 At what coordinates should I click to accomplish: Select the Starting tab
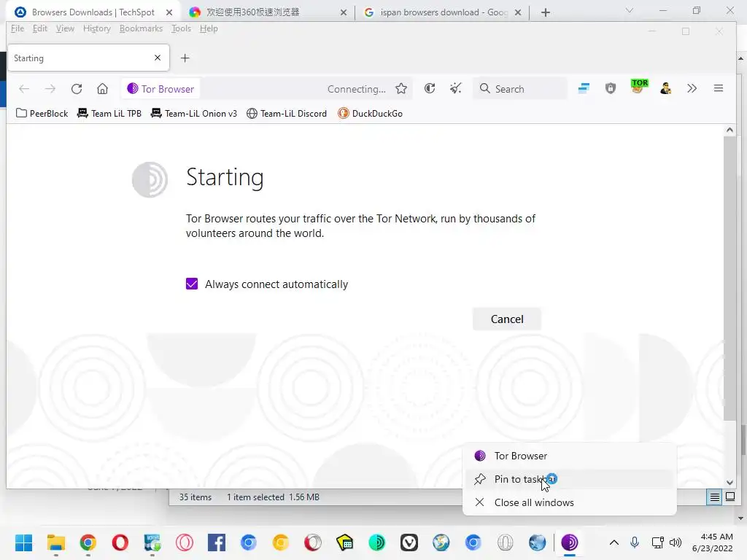[88, 58]
